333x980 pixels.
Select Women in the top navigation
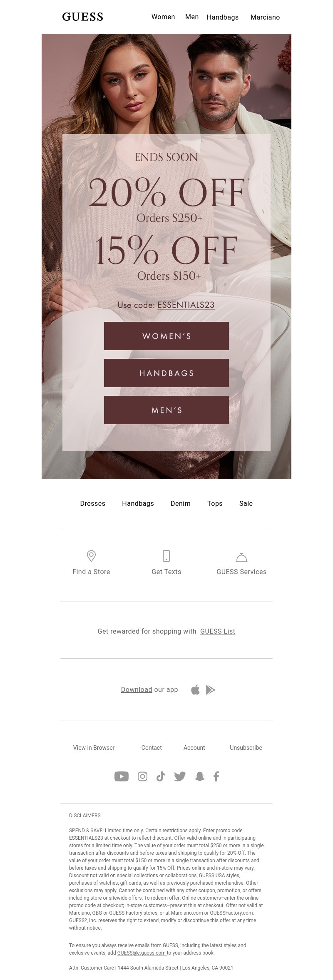[x=163, y=17]
